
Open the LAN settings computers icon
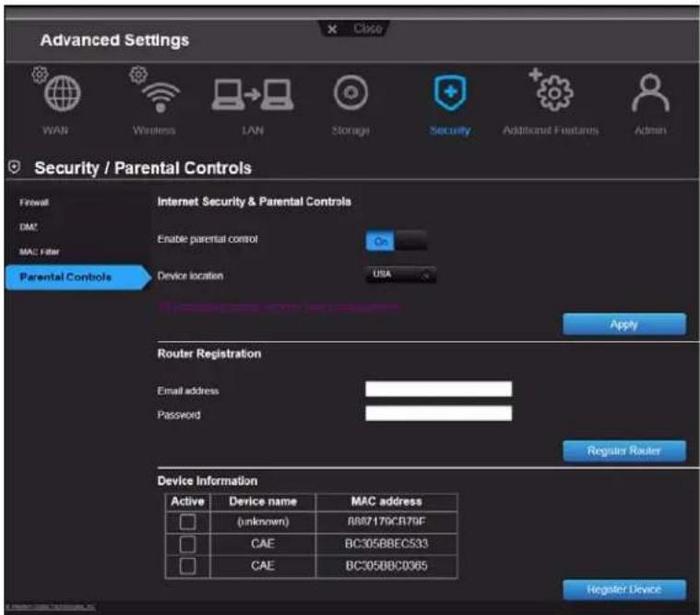[x=253, y=94]
